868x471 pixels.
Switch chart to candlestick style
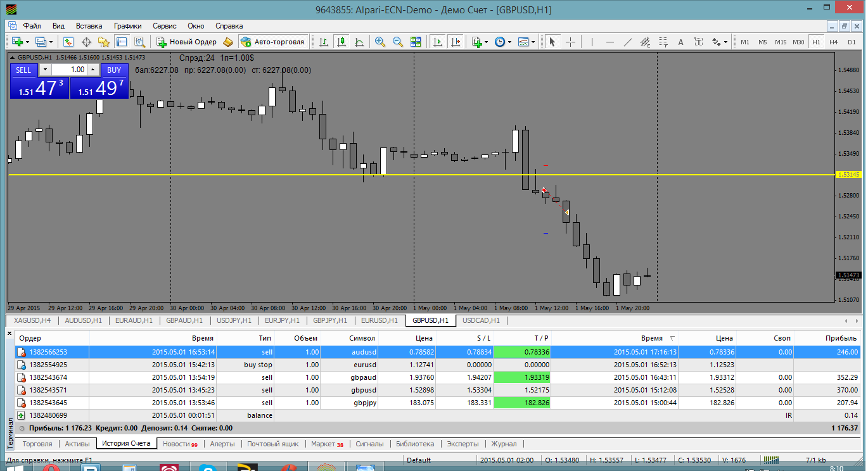(341, 42)
